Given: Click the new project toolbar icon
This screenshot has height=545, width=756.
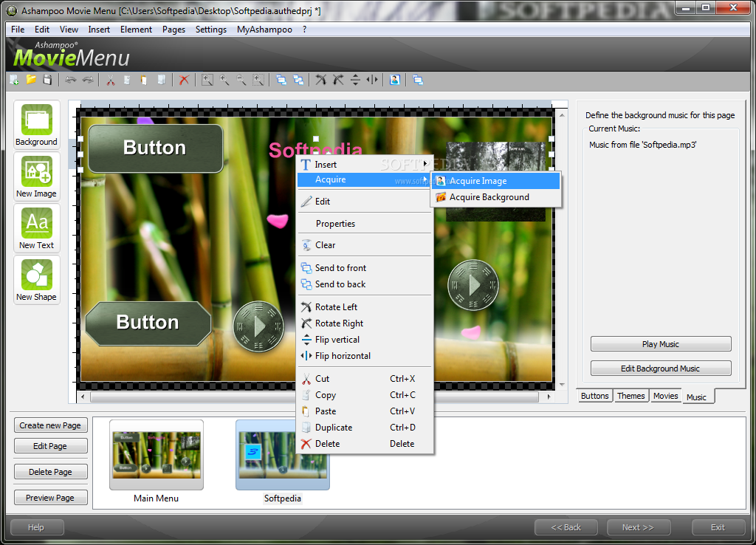Looking at the screenshot, I should pos(15,80).
